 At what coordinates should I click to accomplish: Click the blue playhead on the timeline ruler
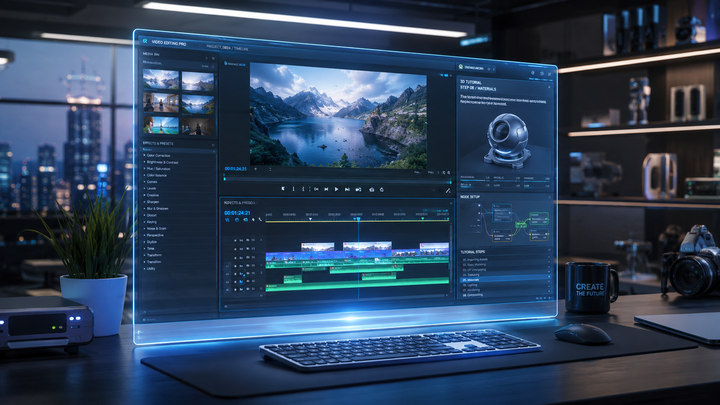pos(358,219)
